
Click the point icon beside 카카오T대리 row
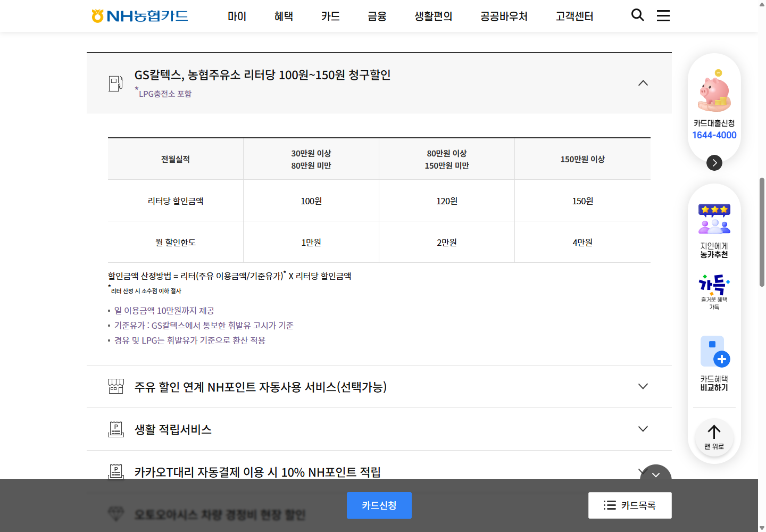pos(116,471)
